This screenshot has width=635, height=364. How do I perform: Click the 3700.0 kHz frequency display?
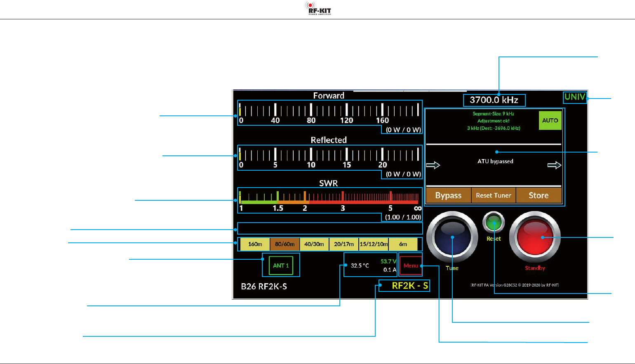(x=494, y=100)
